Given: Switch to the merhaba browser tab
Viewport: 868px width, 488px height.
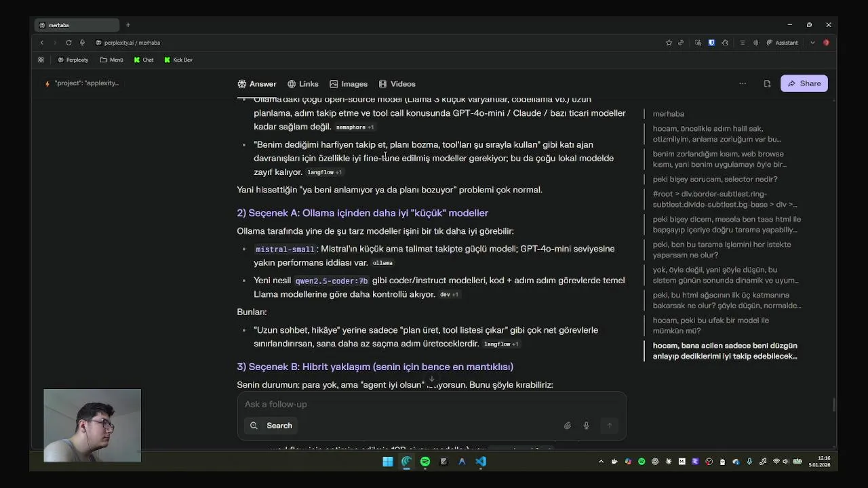Looking at the screenshot, I should pos(78,25).
